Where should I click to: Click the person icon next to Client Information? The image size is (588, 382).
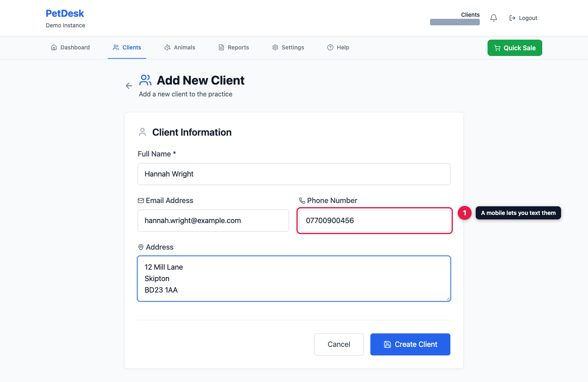point(143,132)
